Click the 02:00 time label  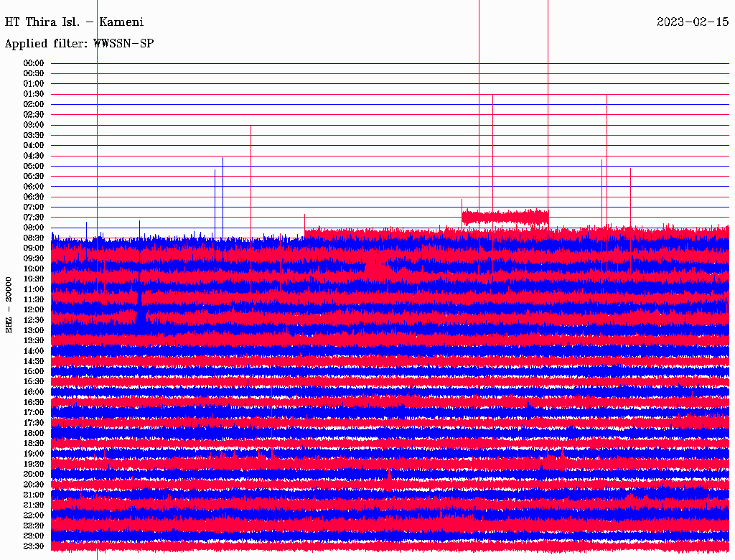coord(34,105)
